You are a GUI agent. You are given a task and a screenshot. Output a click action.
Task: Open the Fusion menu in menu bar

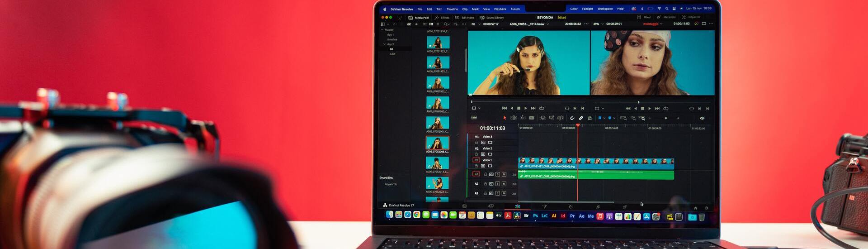pos(515,9)
